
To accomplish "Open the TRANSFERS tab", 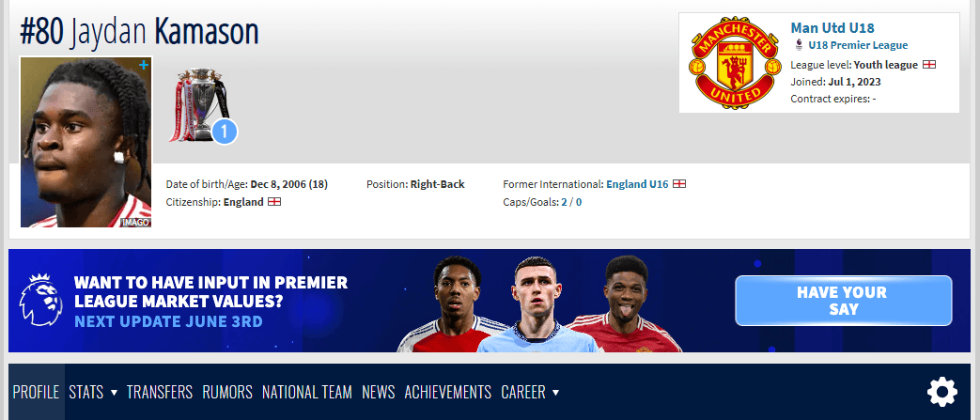I will pyautogui.click(x=160, y=392).
